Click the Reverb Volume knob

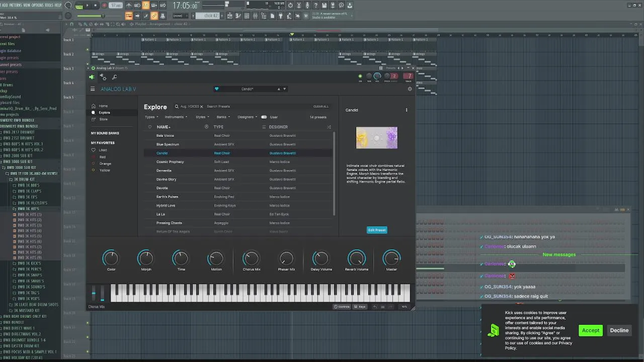click(357, 258)
